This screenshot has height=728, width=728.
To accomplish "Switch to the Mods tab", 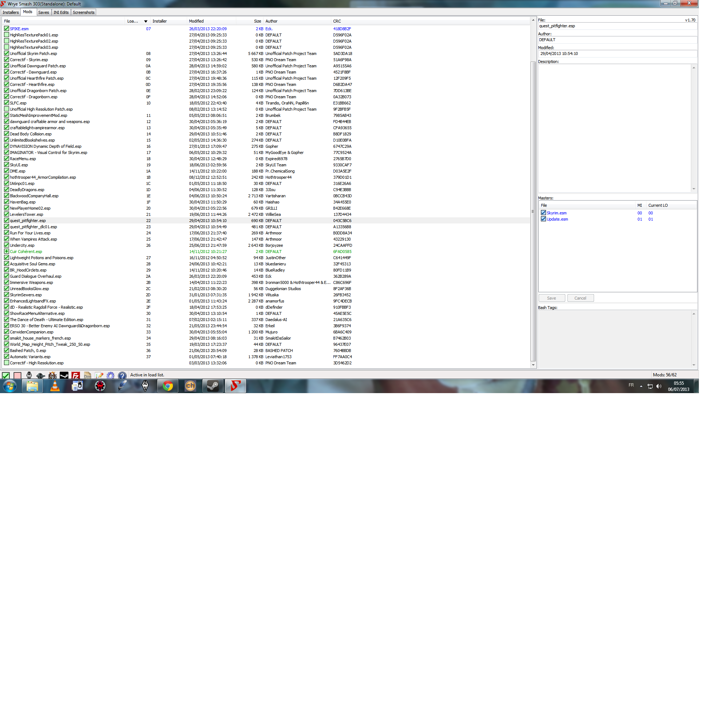I will (x=28, y=12).
